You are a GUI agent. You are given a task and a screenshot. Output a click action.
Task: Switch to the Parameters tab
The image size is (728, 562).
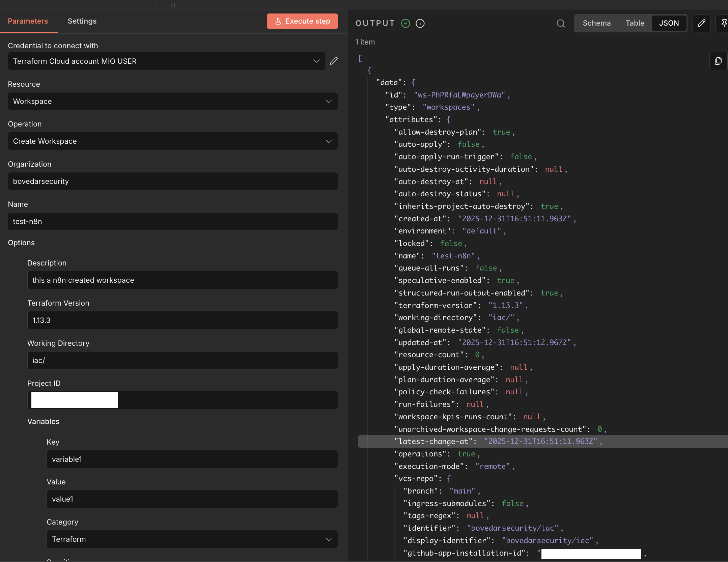pyautogui.click(x=28, y=21)
